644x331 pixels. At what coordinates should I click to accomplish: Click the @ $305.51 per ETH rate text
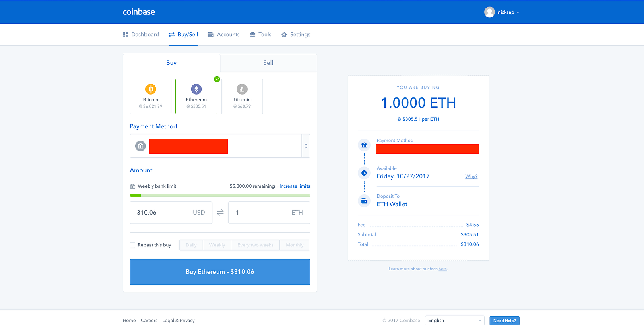click(x=418, y=119)
